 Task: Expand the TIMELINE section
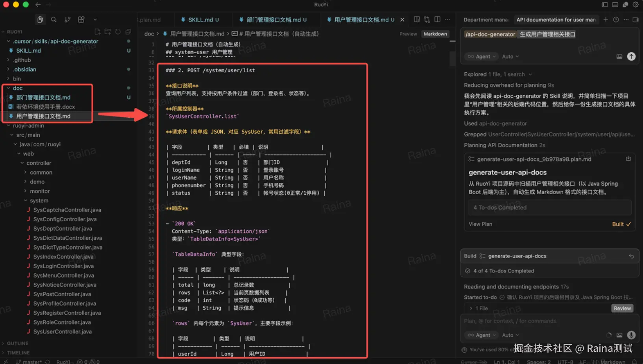point(18,353)
